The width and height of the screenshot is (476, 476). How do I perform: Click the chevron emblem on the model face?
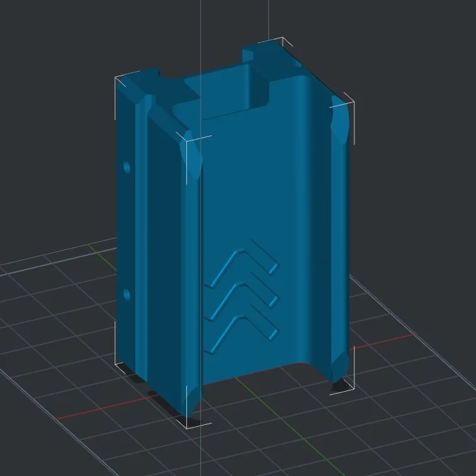(x=242, y=297)
